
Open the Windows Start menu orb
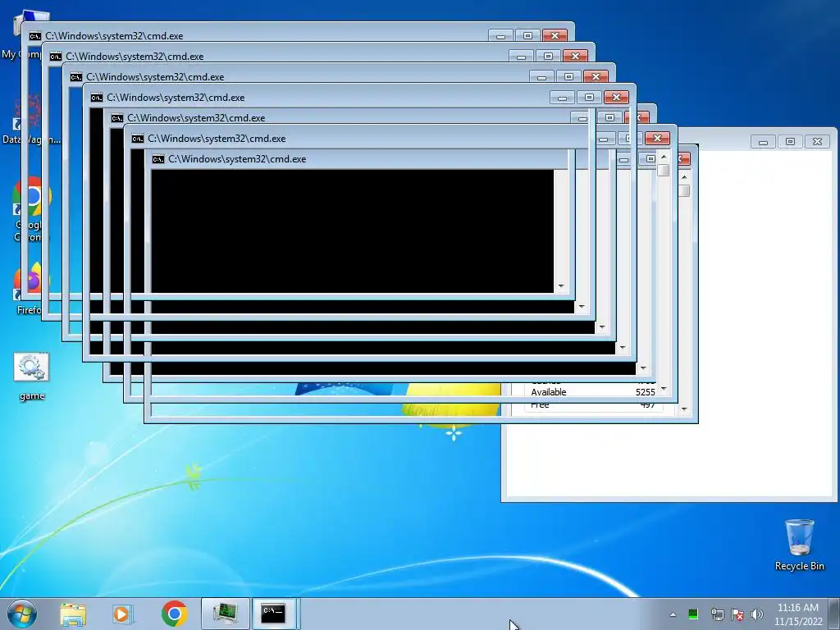pyautogui.click(x=21, y=614)
